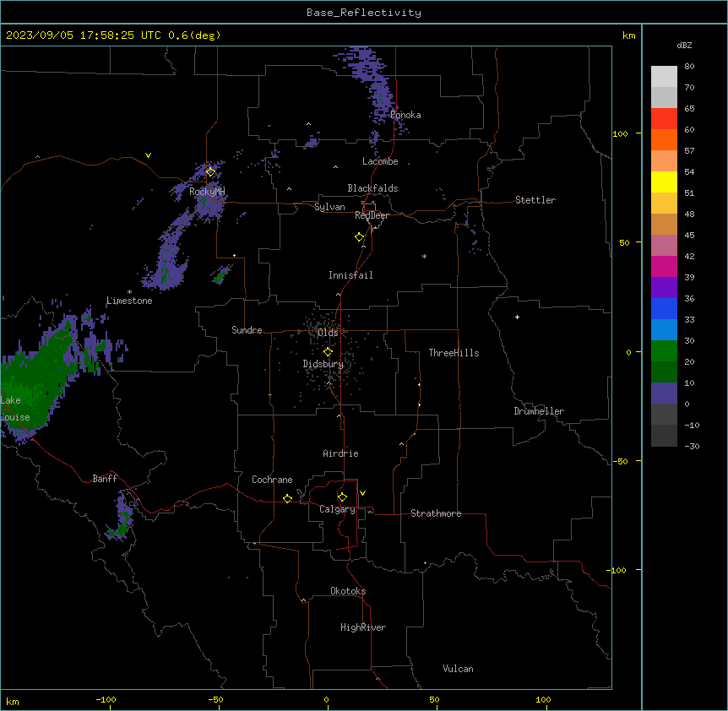Click the yellow diamond marker above Calgary label
This screenshot has width=728, height=711.
tap(342, 497)
